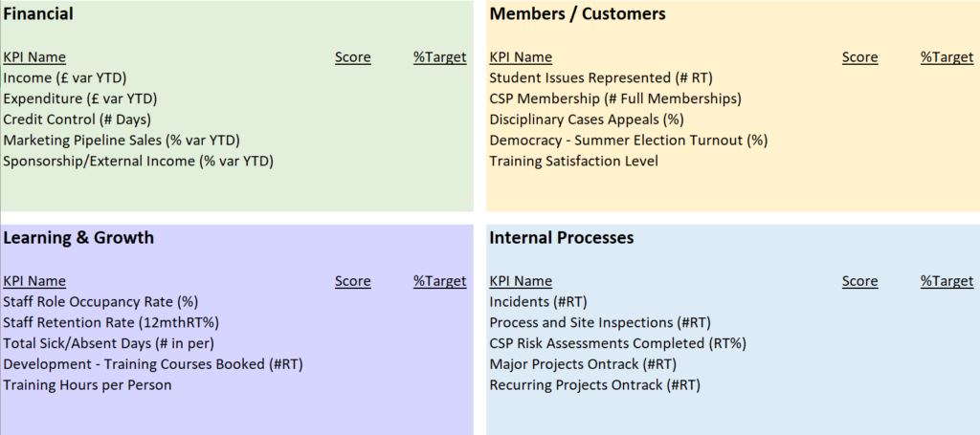The image size is (980, 435).
Task: Select Student Issues Represented (# RT)
Action: (600, 77)
